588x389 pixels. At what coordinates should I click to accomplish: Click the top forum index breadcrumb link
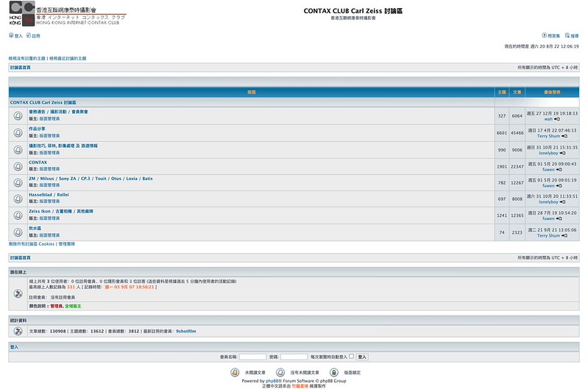pos(21,68)
